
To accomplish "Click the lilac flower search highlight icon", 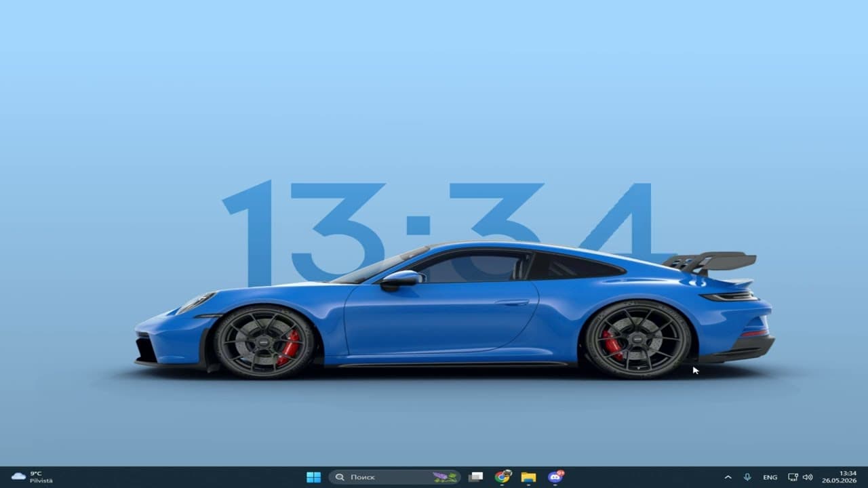I will tap(445, 477).
